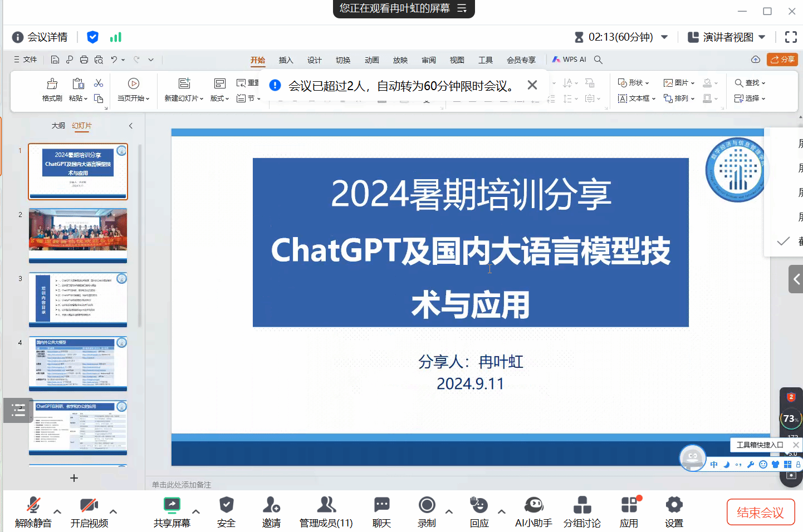803x532 pixels.
Task: Open Breakout Rooms (分组讨论)
Action: [582, 505]
